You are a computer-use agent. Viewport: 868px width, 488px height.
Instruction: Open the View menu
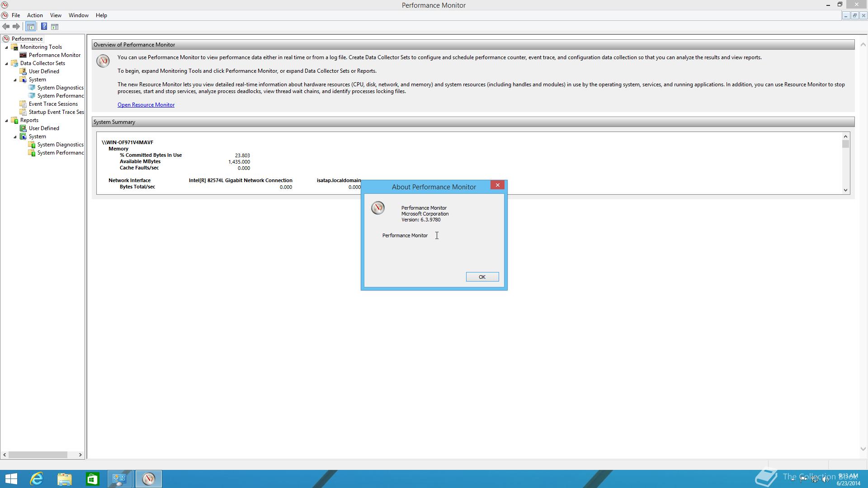coord(56,15)
